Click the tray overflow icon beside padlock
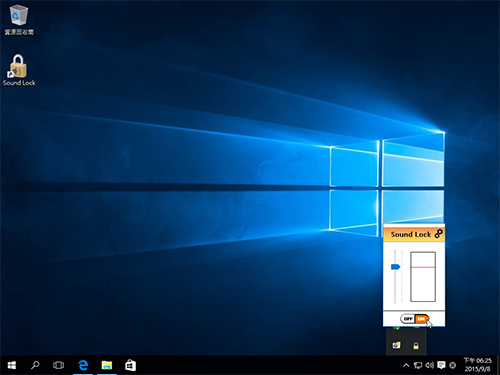This screenshot has height=375, width=500. [396, 345]
